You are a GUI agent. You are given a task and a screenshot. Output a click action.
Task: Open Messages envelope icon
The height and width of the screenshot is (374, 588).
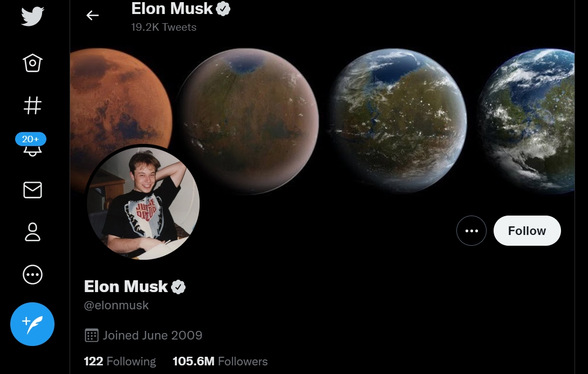tap(32, 190)
